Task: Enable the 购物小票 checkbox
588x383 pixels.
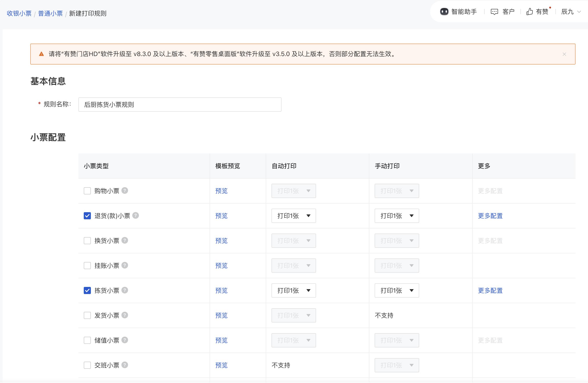Action: 87,191
